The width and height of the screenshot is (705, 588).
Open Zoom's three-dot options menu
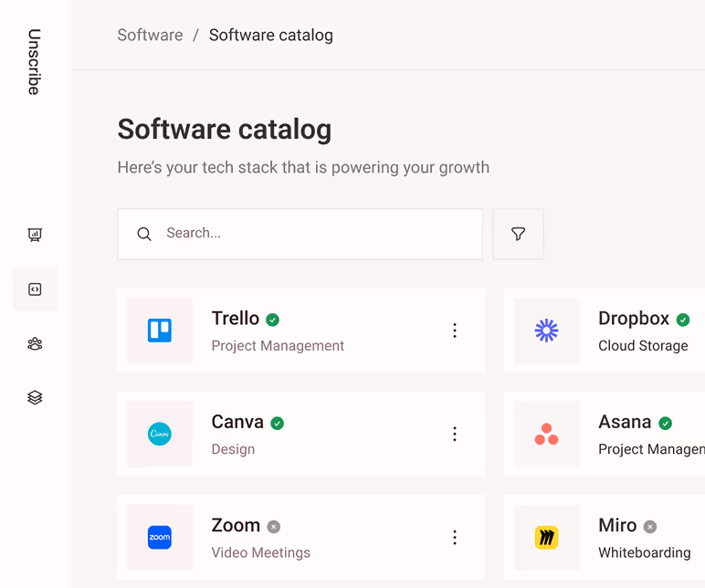[x=455, y=537]
